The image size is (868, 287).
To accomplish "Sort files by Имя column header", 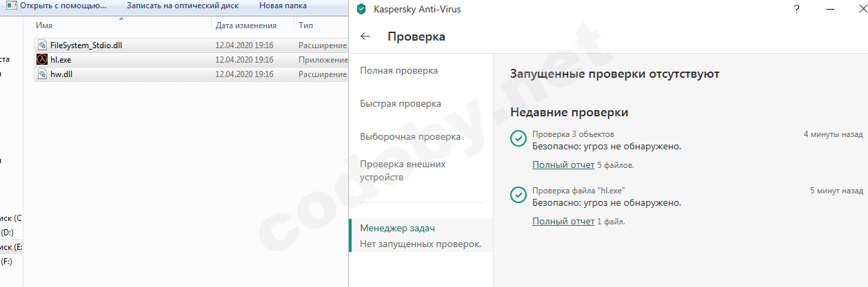I will (x=45, y=25).
